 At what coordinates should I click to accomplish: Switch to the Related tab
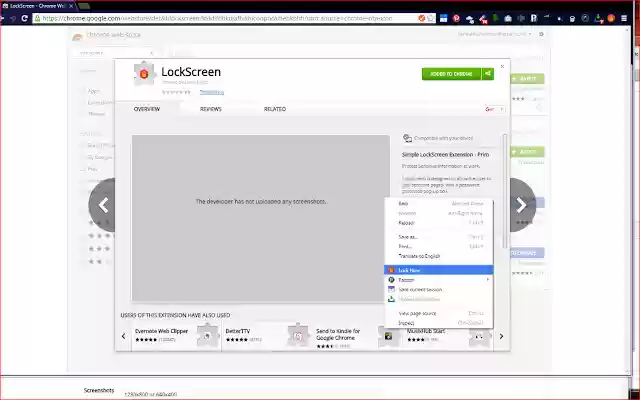coord(275,109)
